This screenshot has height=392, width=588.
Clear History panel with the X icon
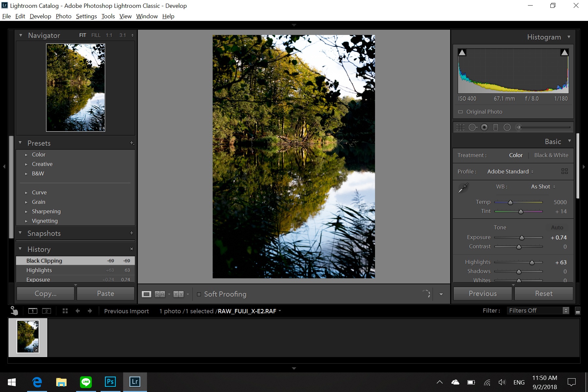[x=132, y=249]
